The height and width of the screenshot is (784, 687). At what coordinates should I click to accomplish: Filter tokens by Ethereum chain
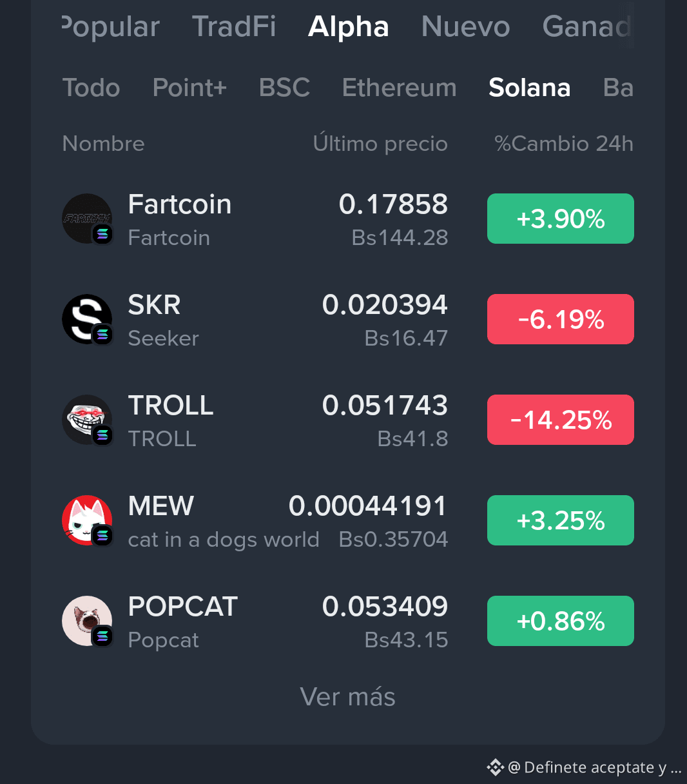point(399,88)
